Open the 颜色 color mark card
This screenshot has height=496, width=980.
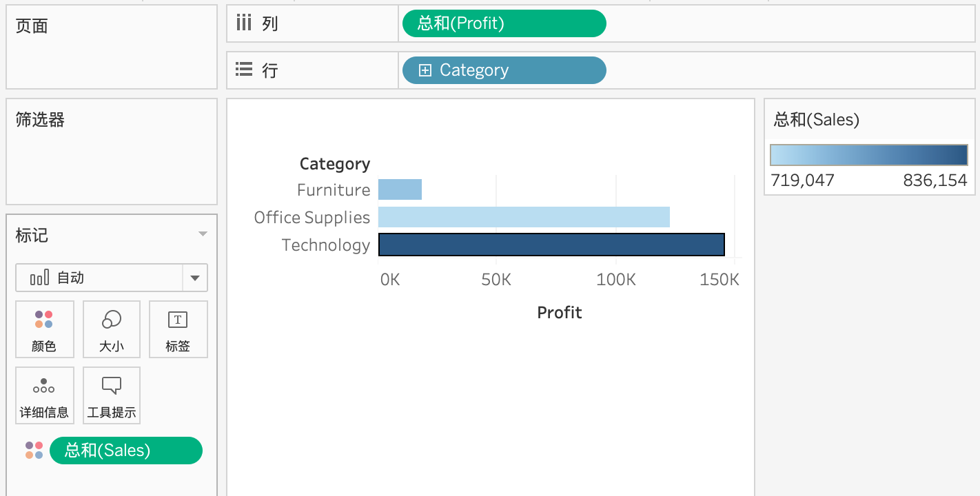point(44,329)
